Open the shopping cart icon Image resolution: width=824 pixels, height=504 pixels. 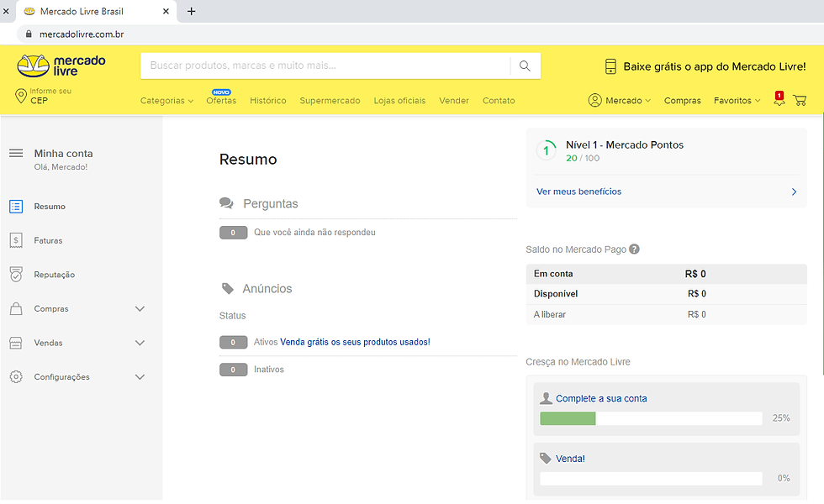coord(800,100)
